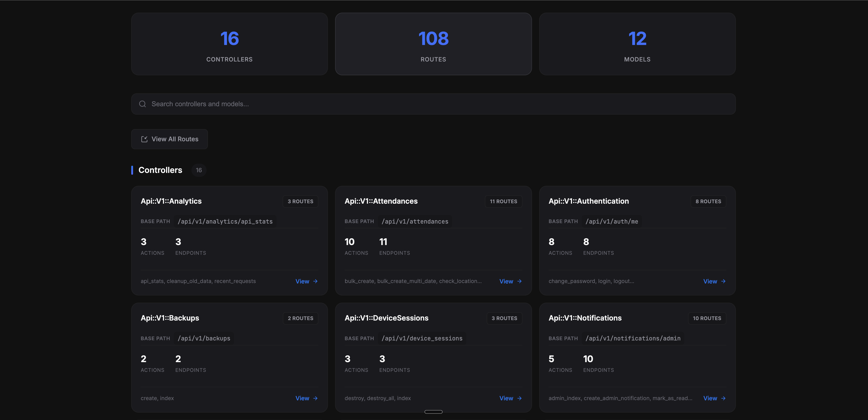Click the 2 ROUTES badge
Viewport: 868px width, 420px height.
300,318
